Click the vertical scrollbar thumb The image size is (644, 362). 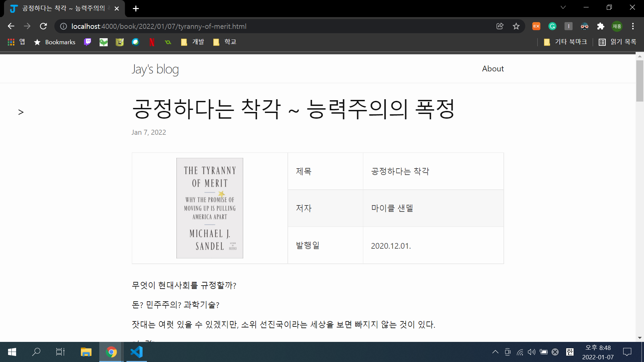click(640, 81)
